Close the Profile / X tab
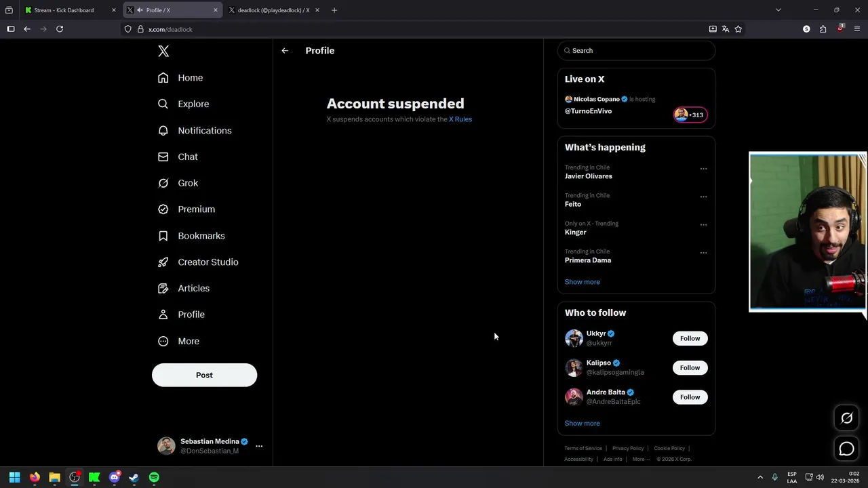The image size is (868, 488). pyautogui.click(x=216, y=10)
